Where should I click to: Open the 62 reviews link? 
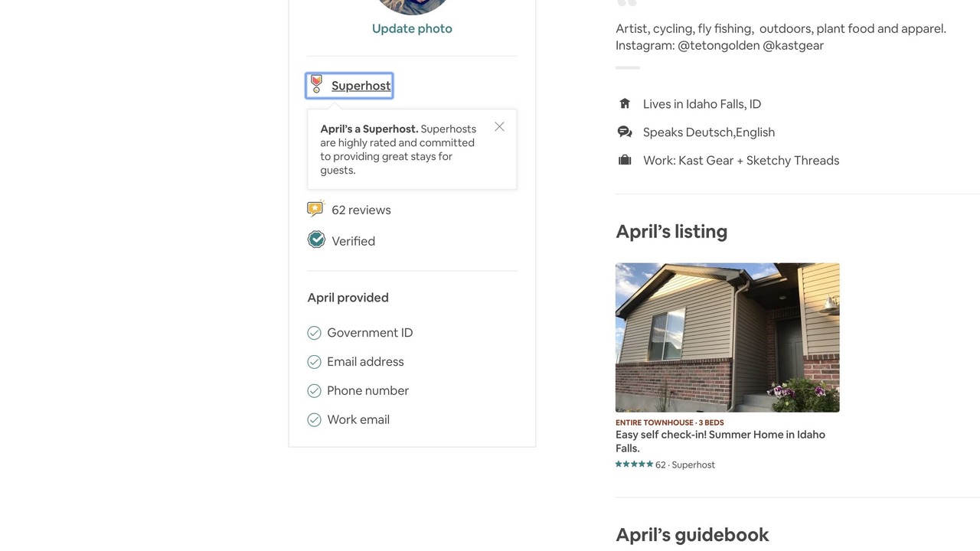pyautogui.click(x=361, y=210)
